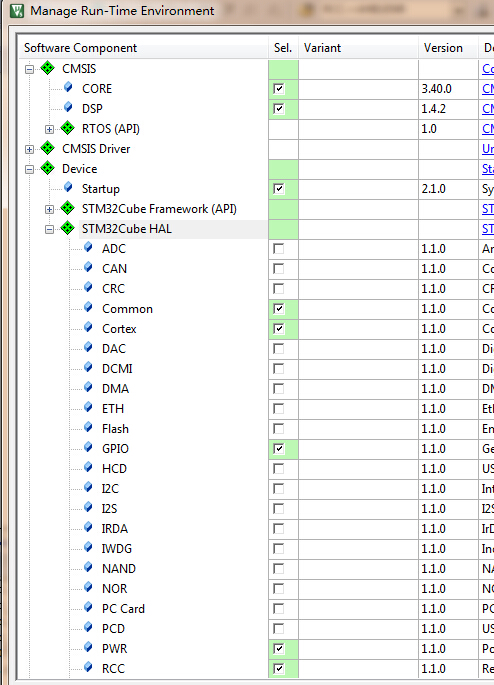Click the blue gem icon next to PWR

[x=88, y=648]
